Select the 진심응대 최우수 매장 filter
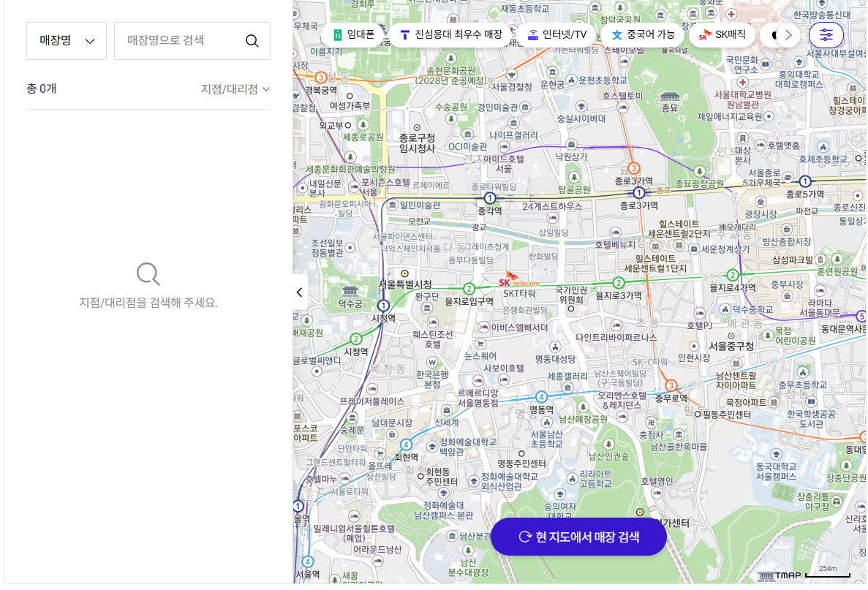 pyautogui.click(x=448, y=34)
